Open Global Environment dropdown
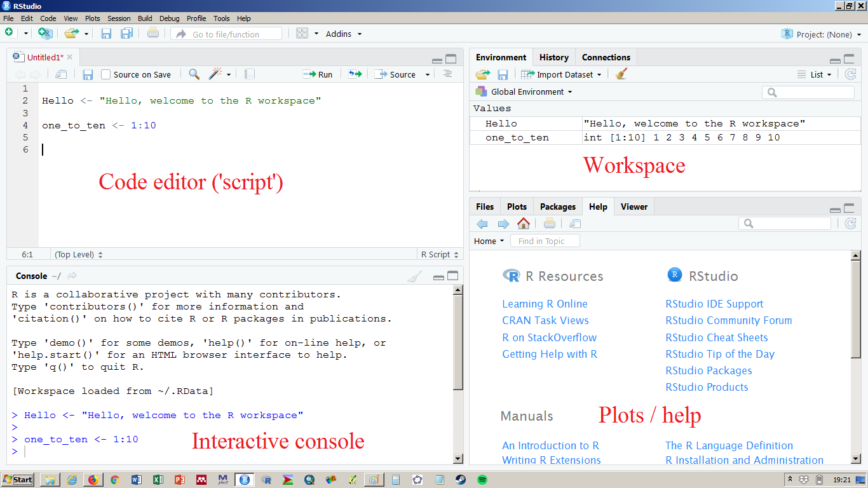Screen dimensions: 868x488 (x=524, y=91)
